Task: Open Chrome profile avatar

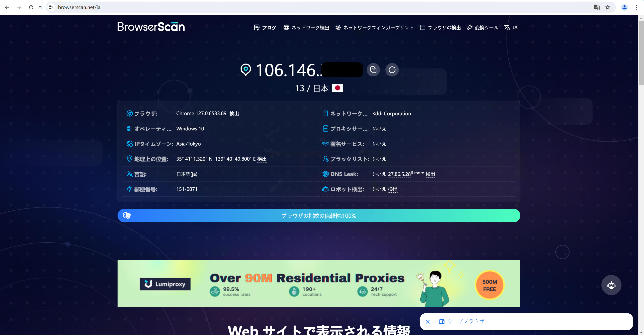Action: click(624, 7)
